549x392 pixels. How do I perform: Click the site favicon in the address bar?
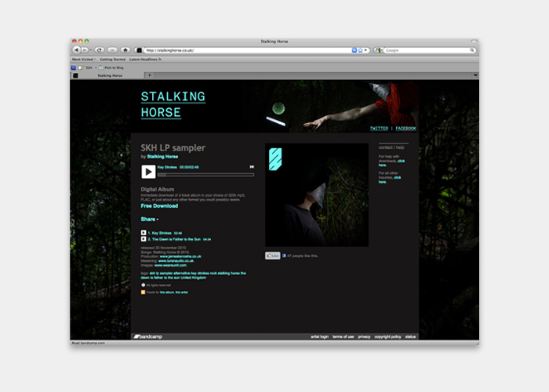[139, 50]
